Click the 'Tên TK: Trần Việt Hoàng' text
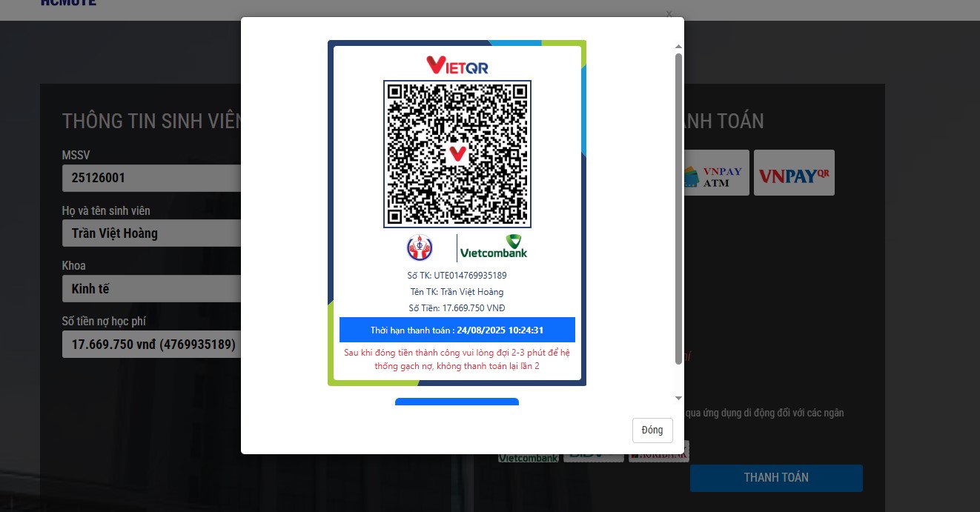This screenshot has height=512, width=980. 457,292
